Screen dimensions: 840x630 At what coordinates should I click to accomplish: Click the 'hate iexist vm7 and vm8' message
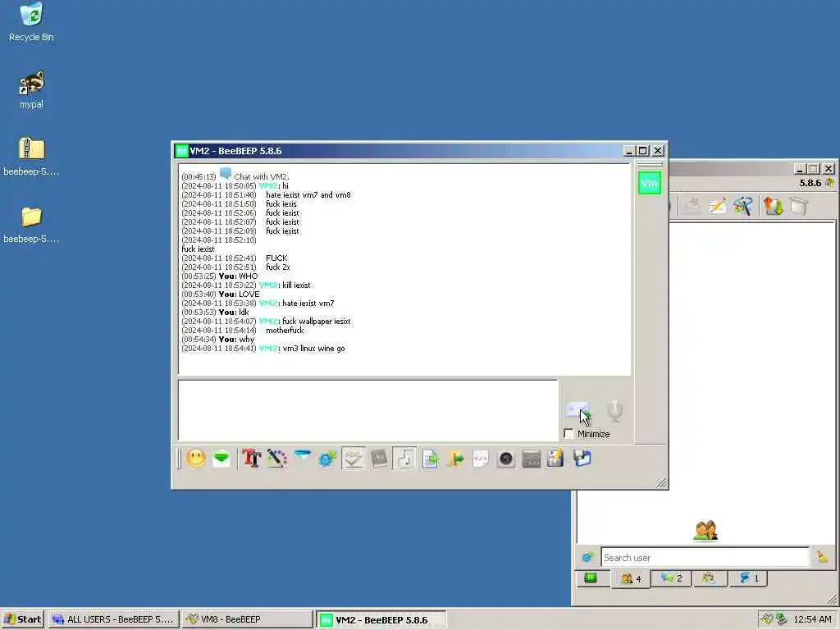[x=308, y=195]
